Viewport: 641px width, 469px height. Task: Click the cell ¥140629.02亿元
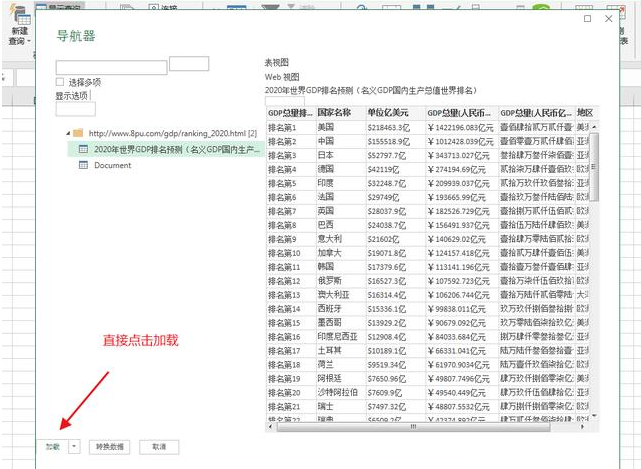pos(462,239)
